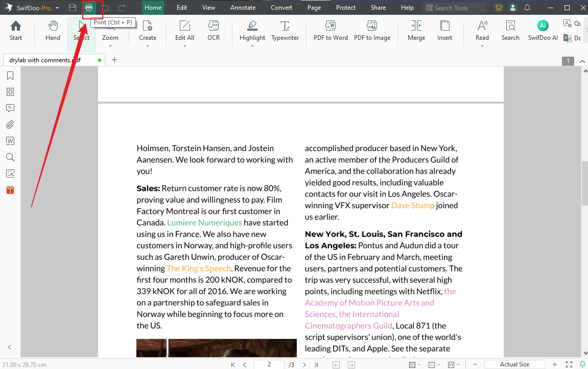Select the Typewriter annotation tool
The height and width of the screenshot is (369, 588).
click(285, 31)
